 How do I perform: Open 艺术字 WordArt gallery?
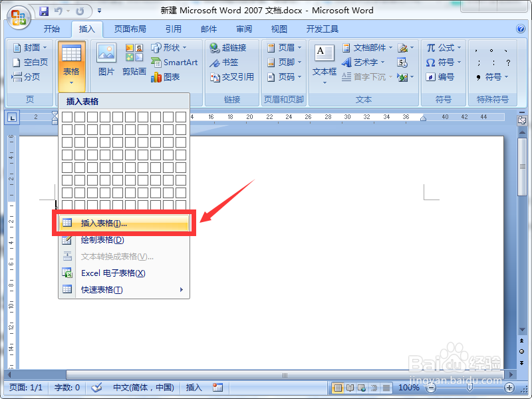coord(363,62)
